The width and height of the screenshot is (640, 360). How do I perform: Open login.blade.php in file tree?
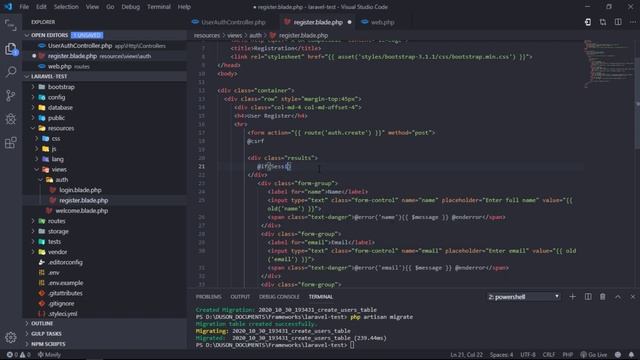(105, 190)
